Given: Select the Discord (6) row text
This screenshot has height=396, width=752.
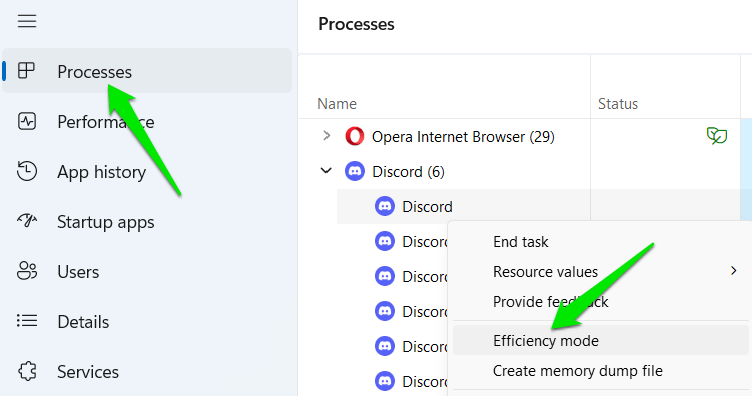Looking at the screenshot, I should pos(408,172).
